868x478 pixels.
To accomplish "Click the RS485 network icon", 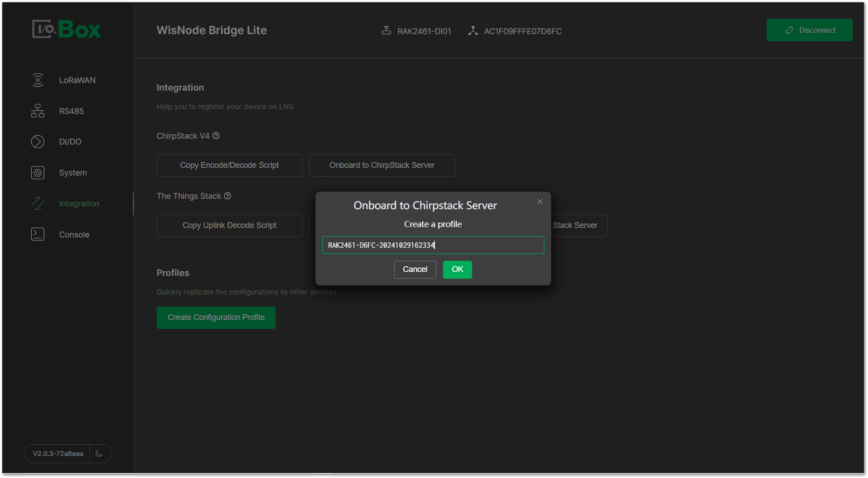I will [x=38, y=111].
